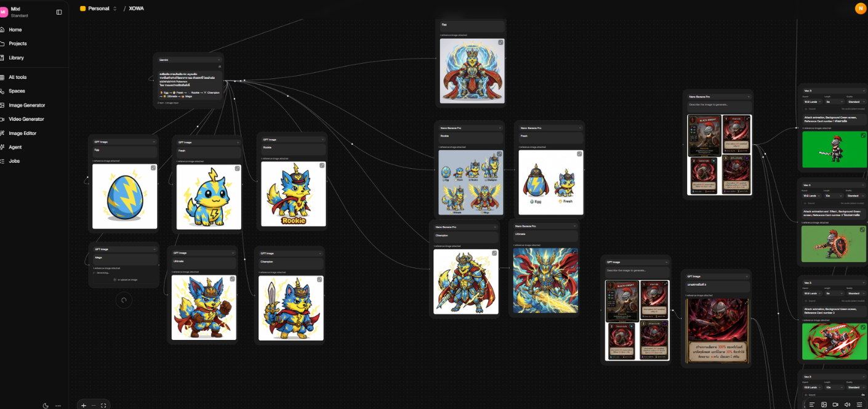
Task: Open Video Generator in the sidebar
Action: coord(26,119)
